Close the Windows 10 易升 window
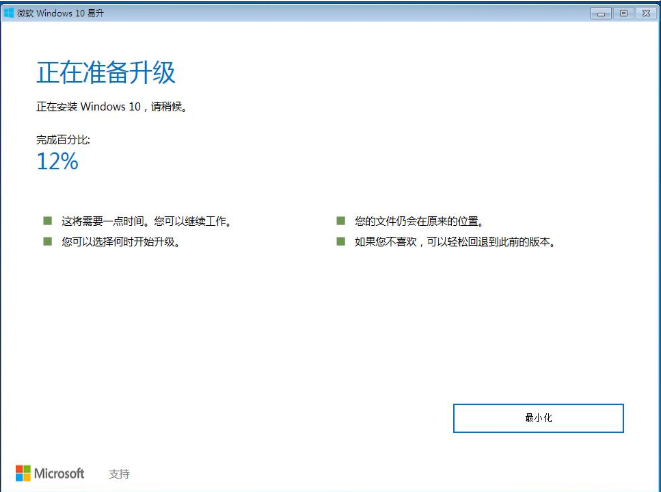The height and width of the screenshot is (492, 661). pos(647,12)
